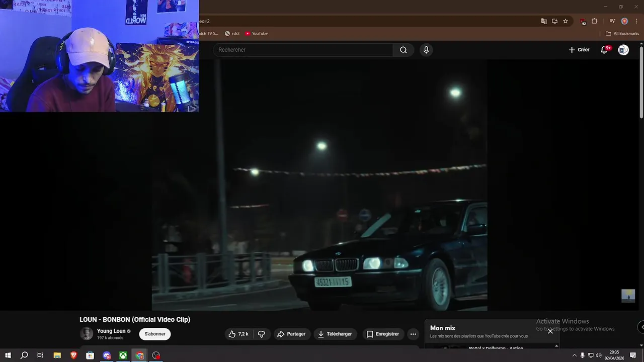
Task: Open the Windows action center notifications
Action: 633,355
